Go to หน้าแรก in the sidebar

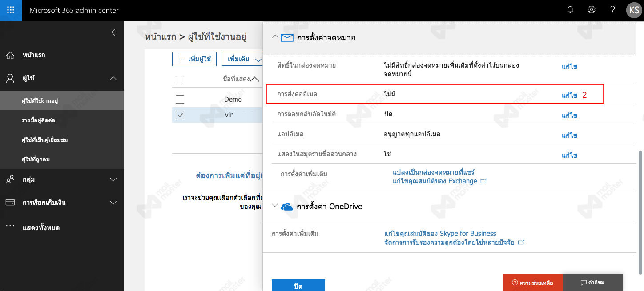(33, 55)
